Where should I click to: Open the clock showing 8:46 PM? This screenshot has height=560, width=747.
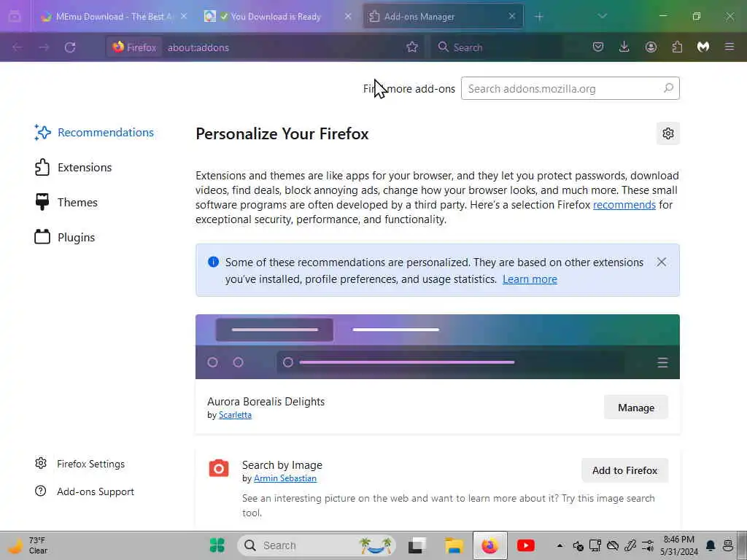(679, 545)
